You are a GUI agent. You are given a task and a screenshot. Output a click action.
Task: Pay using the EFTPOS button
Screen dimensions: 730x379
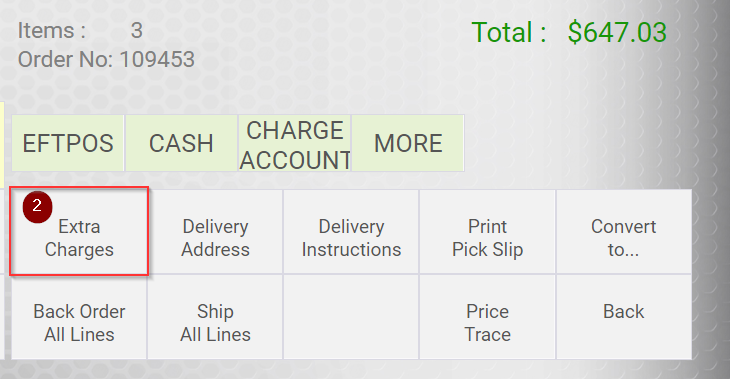click(68, 143)
